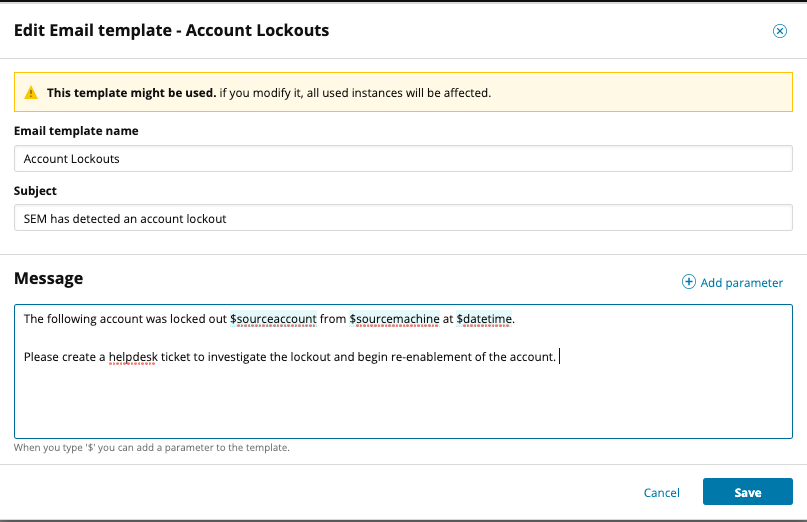Cancel editing the email template
The height and width of the screenshot is (522, 807).
coord(661,492)
